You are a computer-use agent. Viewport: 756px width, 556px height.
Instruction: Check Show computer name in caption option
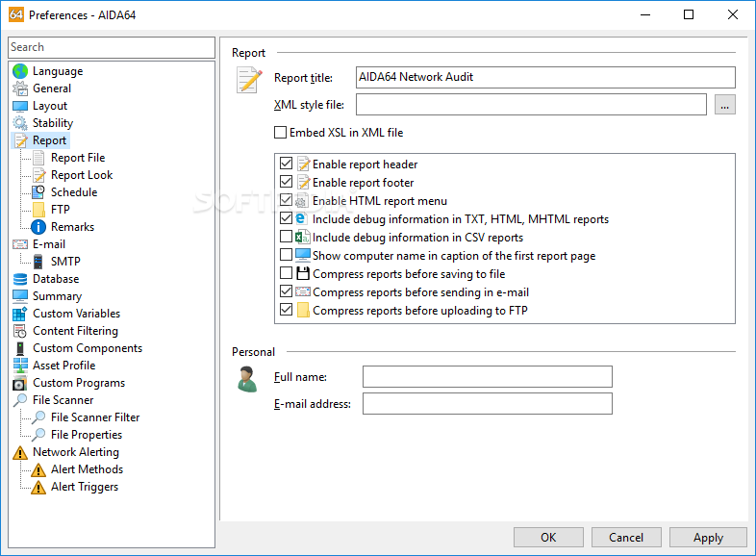point(286,255)
